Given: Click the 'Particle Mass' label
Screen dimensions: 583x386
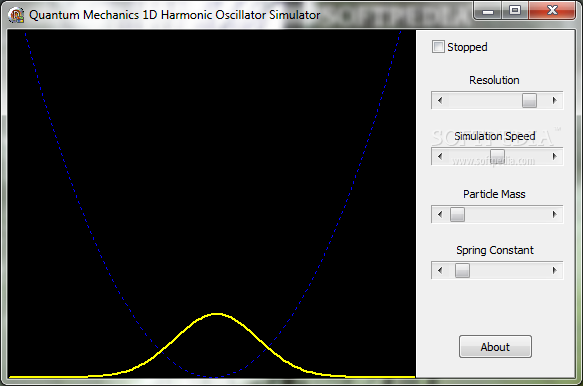Looking at the screenshot, I should click(494, 194).
